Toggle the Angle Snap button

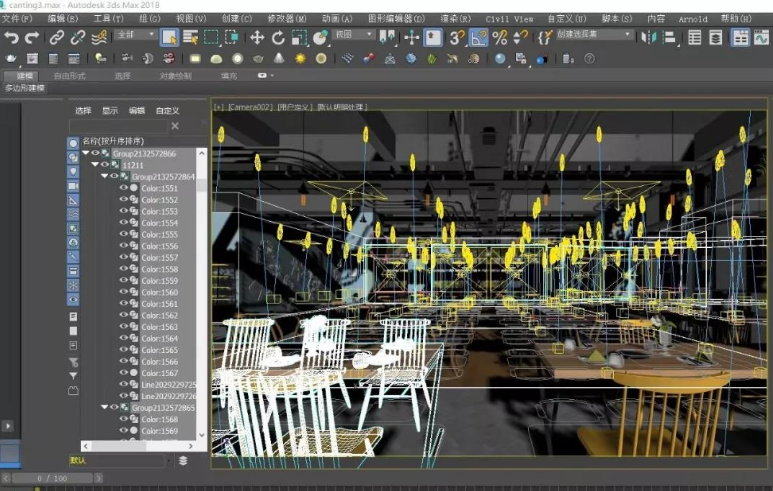(x=478, y=37)
